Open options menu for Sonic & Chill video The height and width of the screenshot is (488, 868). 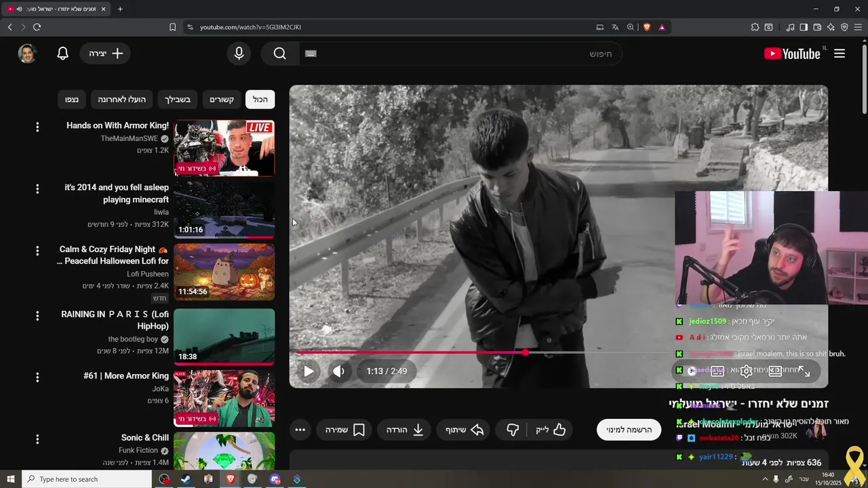pos(37,439)
